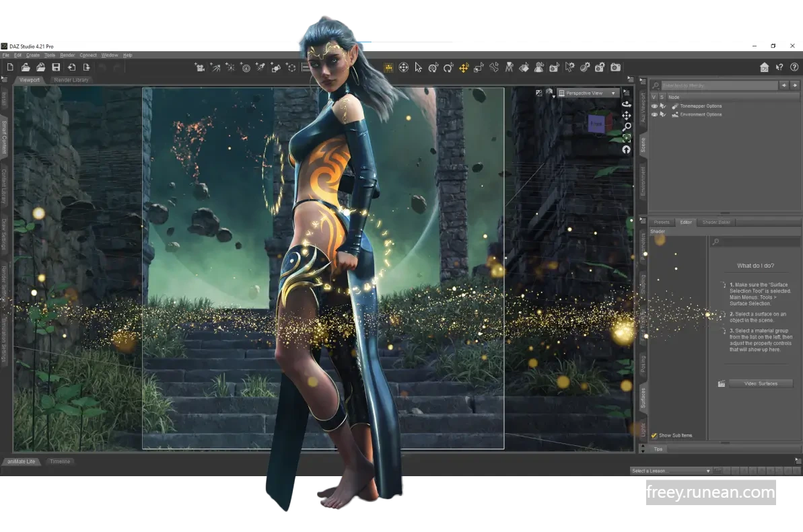Toggle visibility of Environment Options
The width and height of the screenshot is (803, 532).
click(655, 114)
